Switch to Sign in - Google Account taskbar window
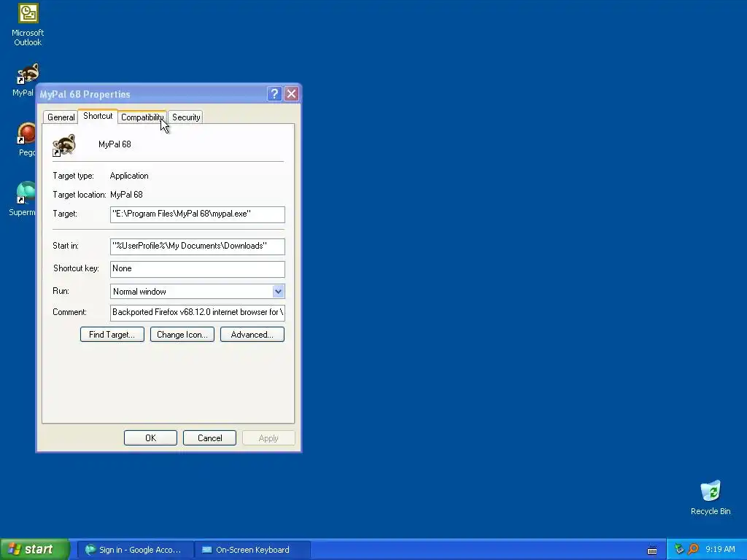The image size is (747, 560). [135, 550]
